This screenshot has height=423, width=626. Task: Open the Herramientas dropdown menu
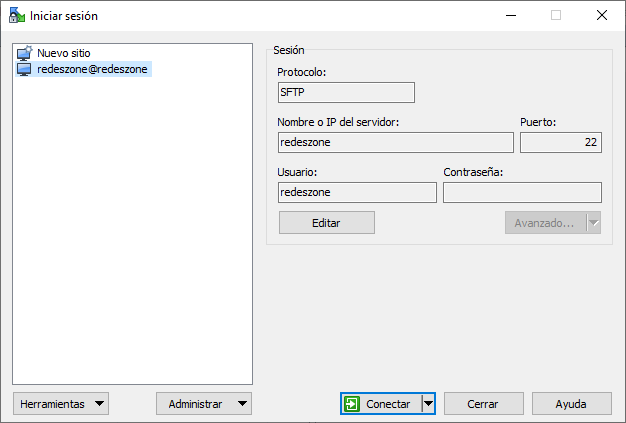coord(61,404)
